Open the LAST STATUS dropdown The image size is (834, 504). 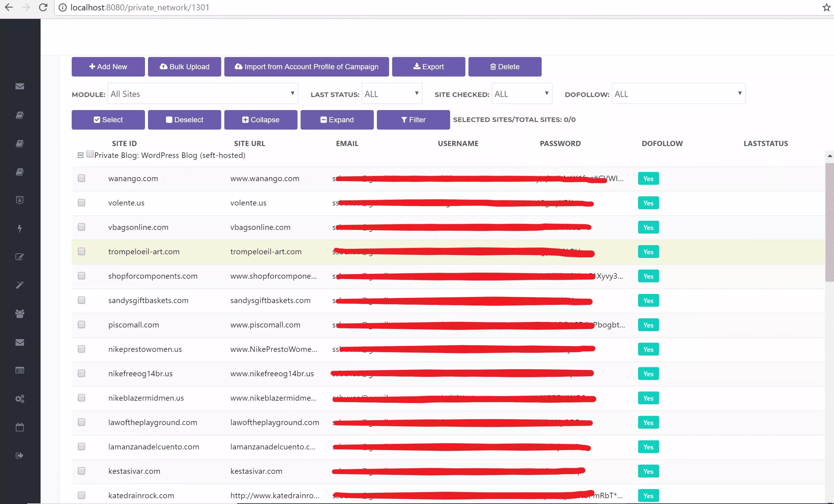click(x=392, y=94)
